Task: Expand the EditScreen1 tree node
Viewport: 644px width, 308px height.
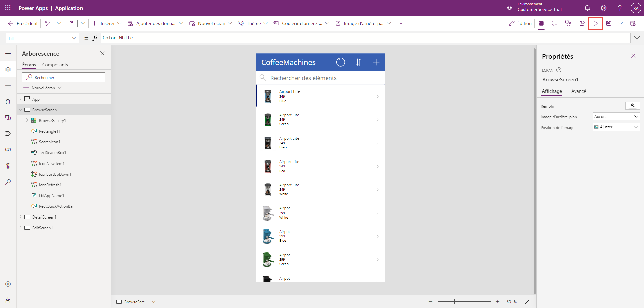Action: (20, 227)
